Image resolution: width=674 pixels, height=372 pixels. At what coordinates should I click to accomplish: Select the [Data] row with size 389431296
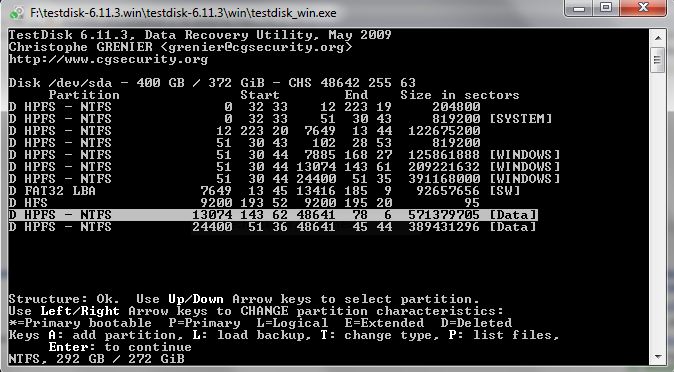pyautogui.click(x=273, y=227)
